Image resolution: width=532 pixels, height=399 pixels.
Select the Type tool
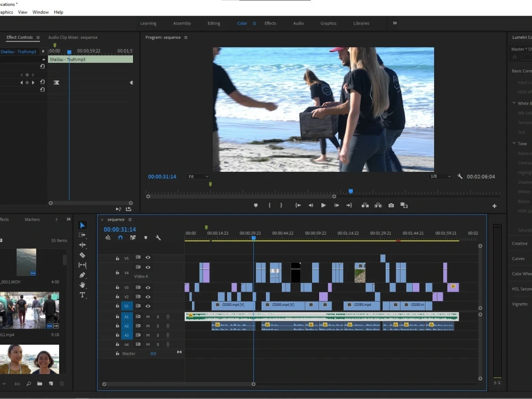tap(82, 295)
